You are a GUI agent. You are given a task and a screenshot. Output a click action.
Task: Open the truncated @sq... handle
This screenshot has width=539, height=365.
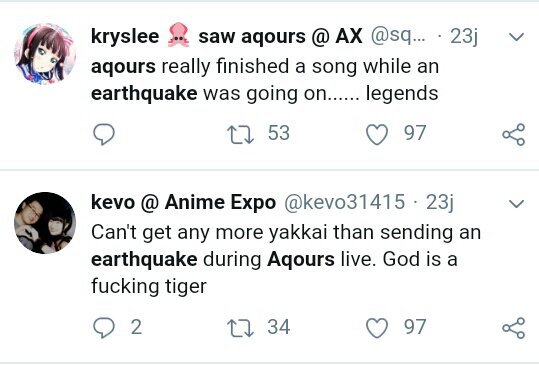click(x=398, y=36)
